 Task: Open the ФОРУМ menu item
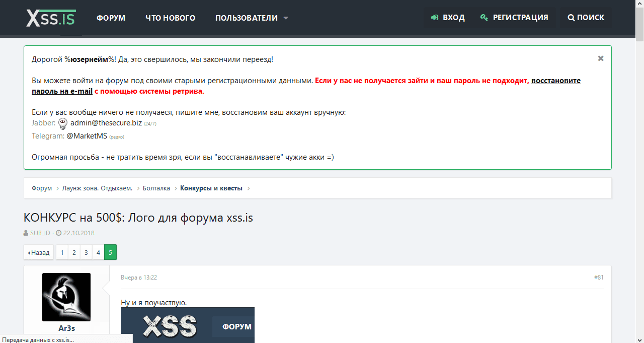110,18
